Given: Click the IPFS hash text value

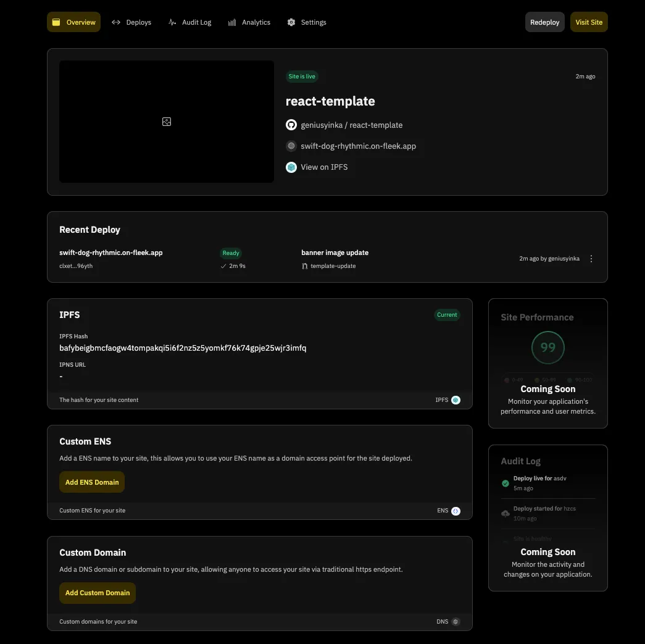Looking at the screenshot, I should click(x=183, y=348).
